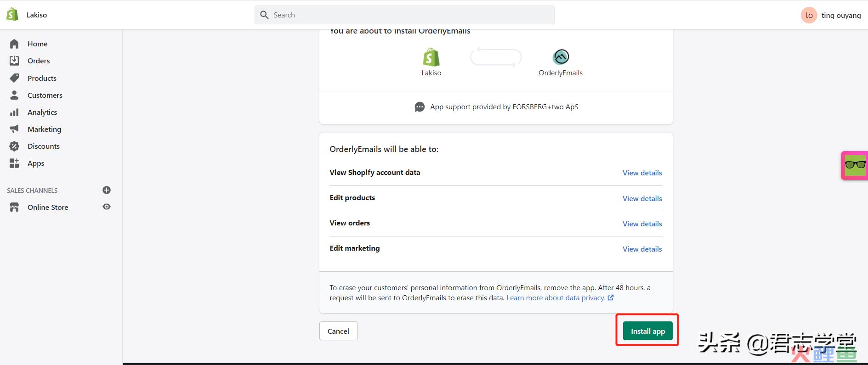
Task: Open Apps page
Action: (36, 163)
